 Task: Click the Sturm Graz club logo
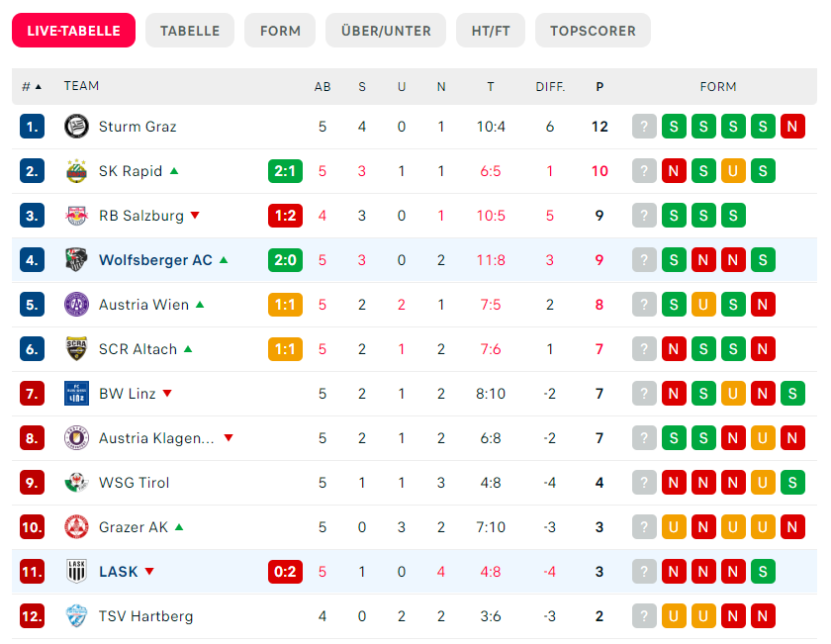(x=76, y=127)
